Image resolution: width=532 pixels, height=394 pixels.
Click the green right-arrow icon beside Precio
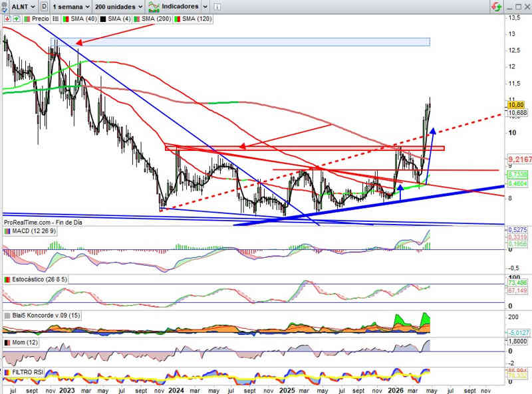pyautogui.click(x=16, y=19)
